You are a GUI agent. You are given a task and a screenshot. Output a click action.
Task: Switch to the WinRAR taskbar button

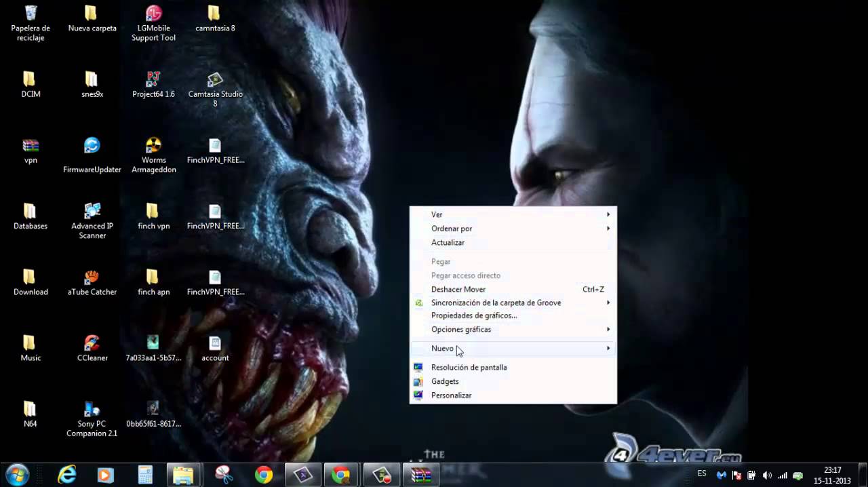[x=421, y=475]
